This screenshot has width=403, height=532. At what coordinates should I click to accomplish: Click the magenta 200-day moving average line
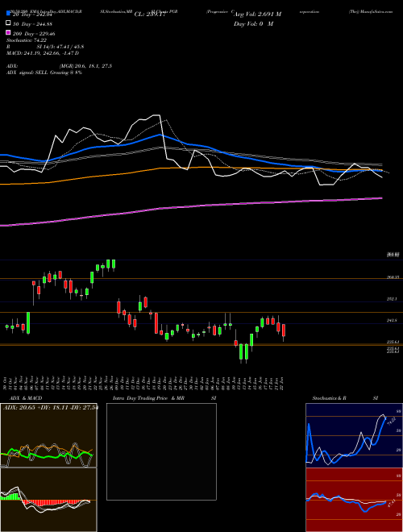[191, 206]
